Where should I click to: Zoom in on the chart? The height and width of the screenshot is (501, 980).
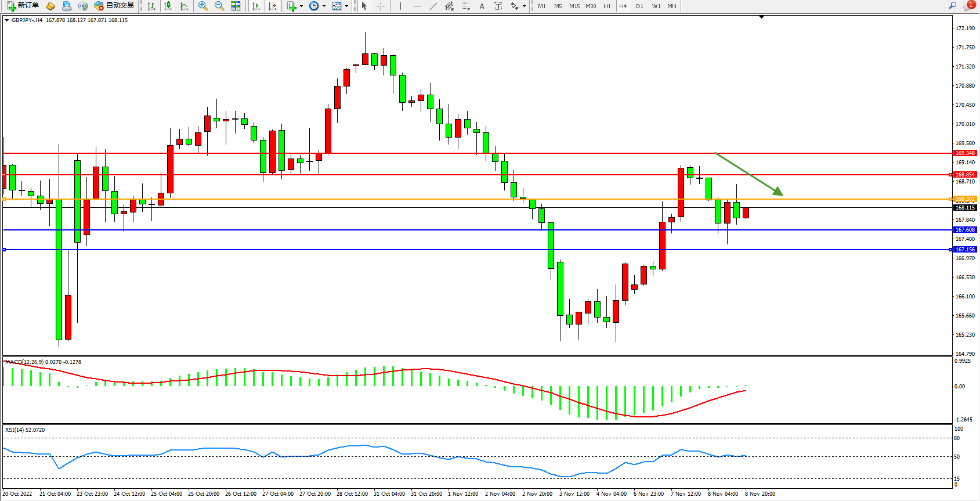[x=203, y=6]
